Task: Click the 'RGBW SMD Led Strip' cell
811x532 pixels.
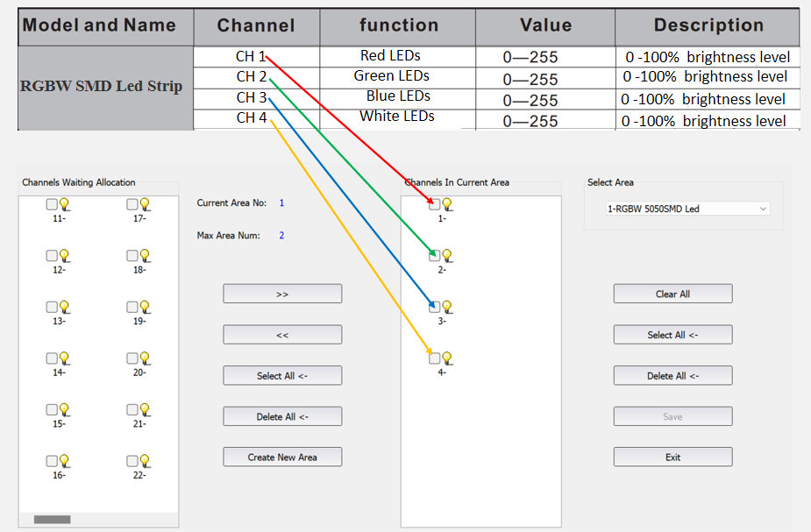Action: pos(105,88)
